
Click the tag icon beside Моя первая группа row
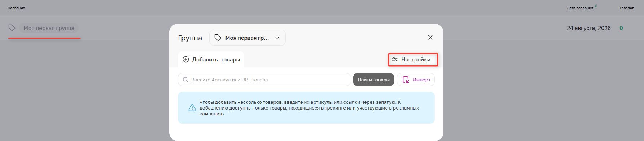coord(12,28)
